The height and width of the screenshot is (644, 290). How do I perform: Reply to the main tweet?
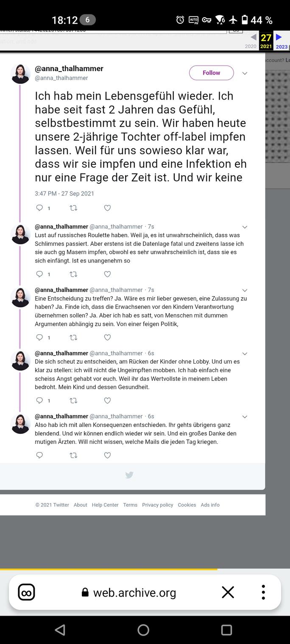coord(39,208)
